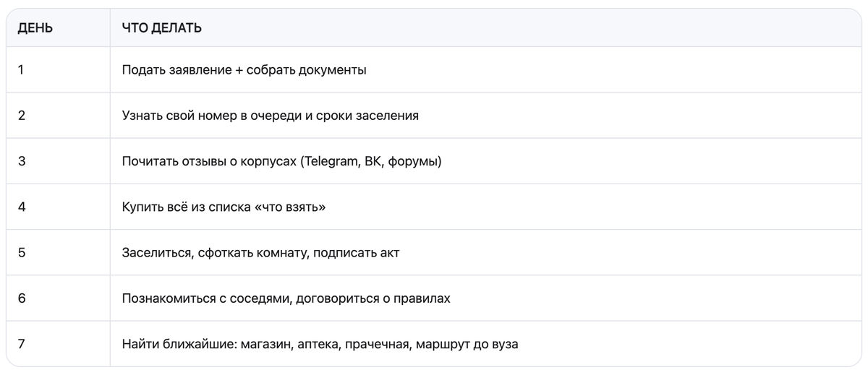The height and width of the screenshot is (375, 868).
Task: Click 'Подать заявление + собрать документы' text
Action: coord(244,70)
